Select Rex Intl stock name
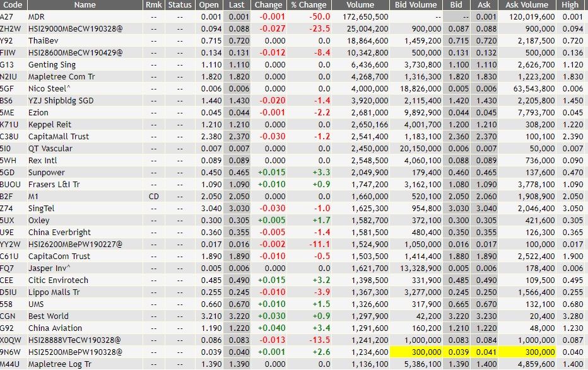 (42, 161)
